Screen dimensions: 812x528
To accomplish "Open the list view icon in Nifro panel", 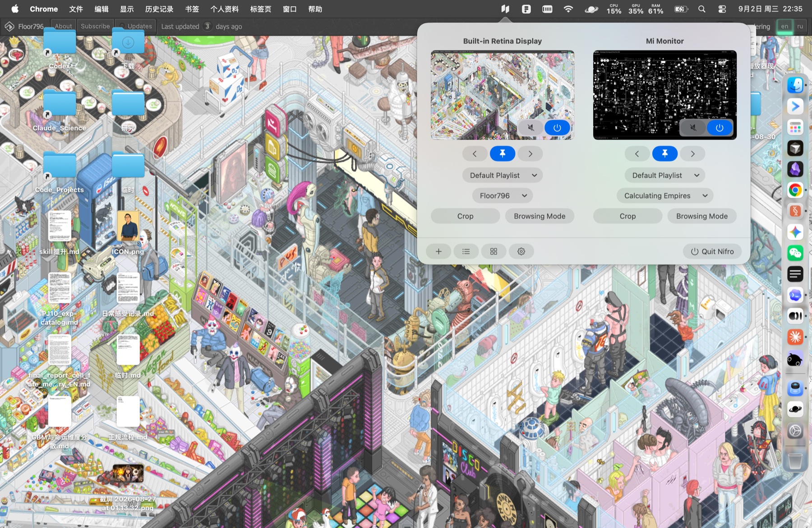I will [466, 251].
